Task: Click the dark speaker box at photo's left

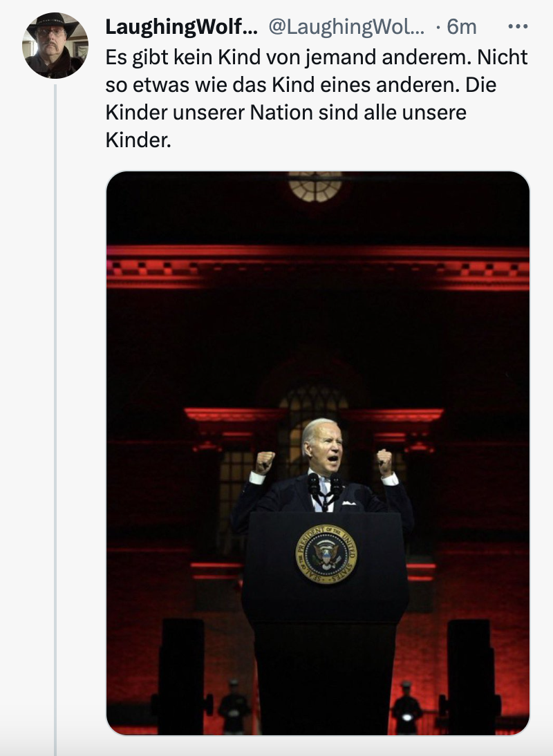Action: pos(181,674)
